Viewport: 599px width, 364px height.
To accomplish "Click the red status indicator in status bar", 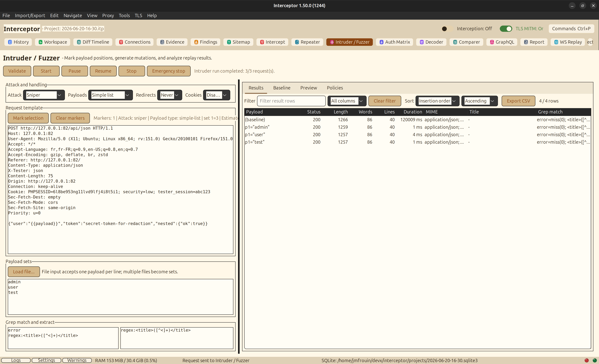I will click(587, 360).
